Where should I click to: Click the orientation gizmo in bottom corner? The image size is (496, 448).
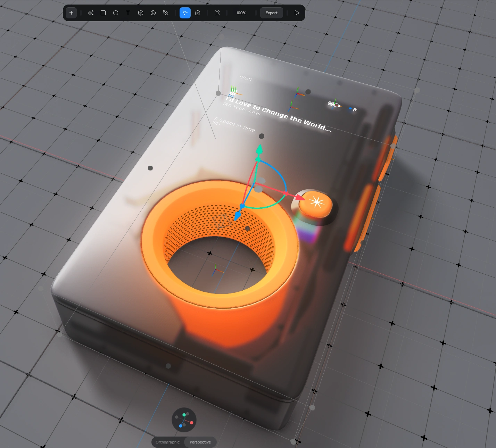pos(184,420)
